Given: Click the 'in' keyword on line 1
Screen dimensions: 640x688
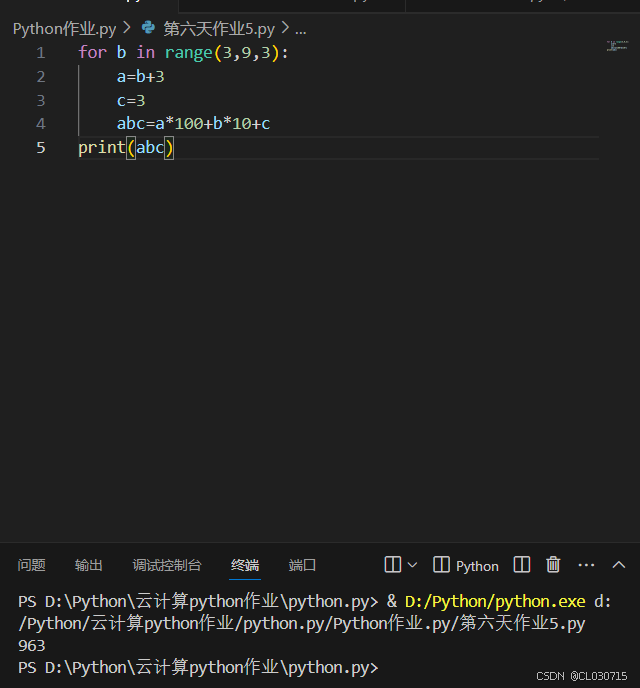Looking at the screenshot, I should pos(146,53).
